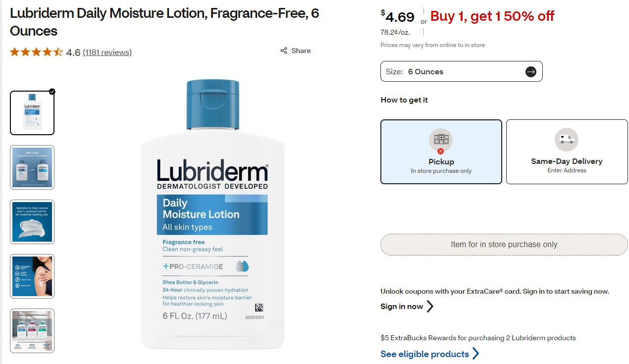Viewport: 629px width, 364px height.
Task: Click the chevron beside See eligible products
Action: 475,354
